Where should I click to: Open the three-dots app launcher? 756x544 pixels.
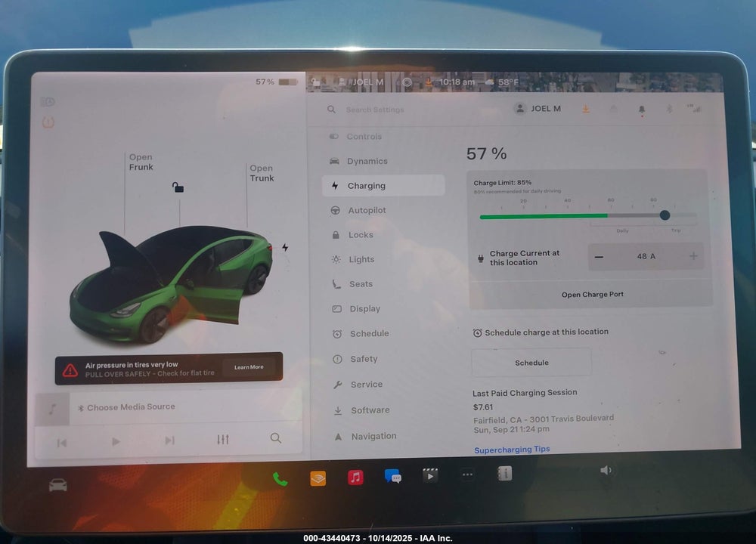[467, 474]
